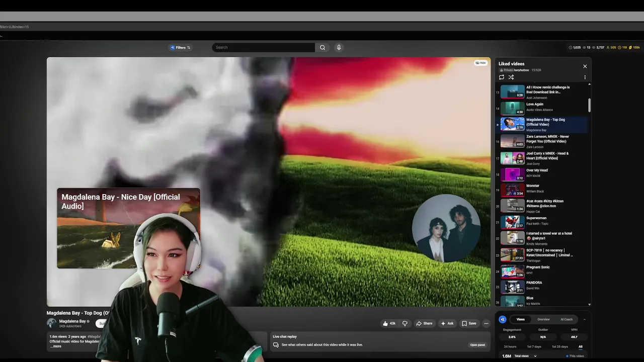
Task: Play 'Monster' by William Black
Action: [x=542, y=189]
